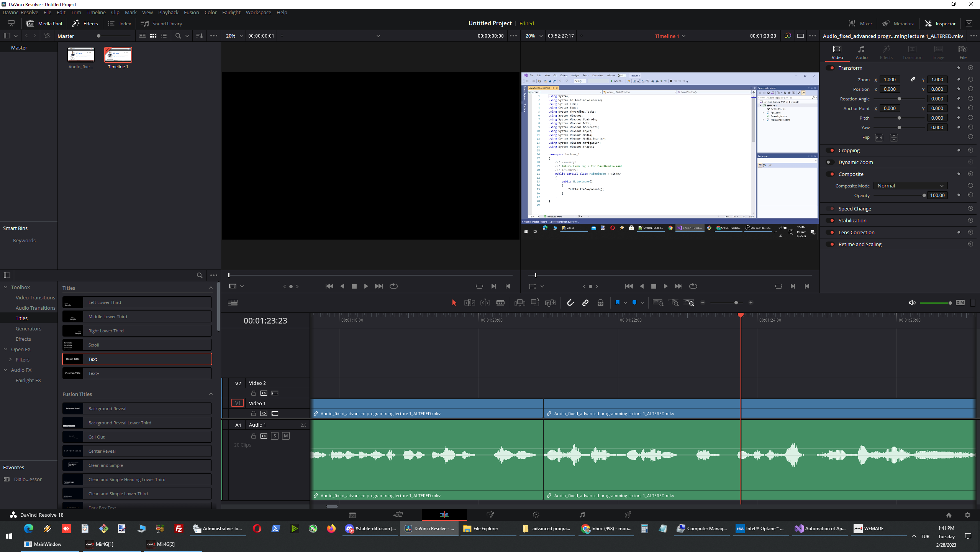This screenshot has width=980, height=552.
Task: Open the Composite Mode dropdown
Action: (x=910, y=186)
